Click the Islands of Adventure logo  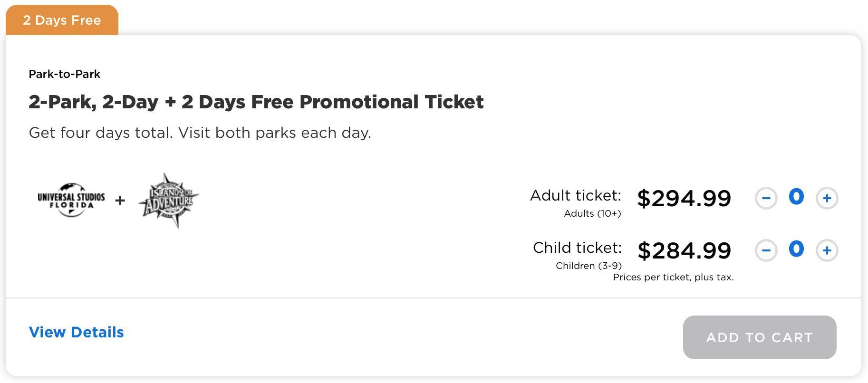click(169, 200)
